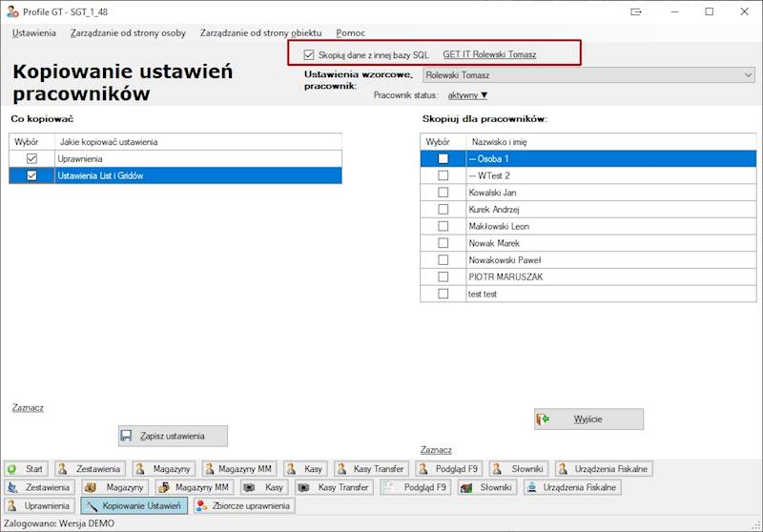Open Magazyny MM button with boxes-arrow icon
The height and width of the screenshot is (532, 763).
pyautogui.click(x=195, y=487)
